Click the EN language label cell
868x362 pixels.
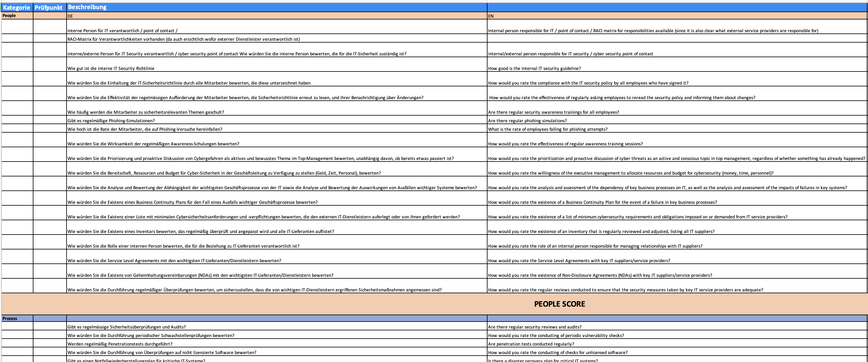point(491,16)
